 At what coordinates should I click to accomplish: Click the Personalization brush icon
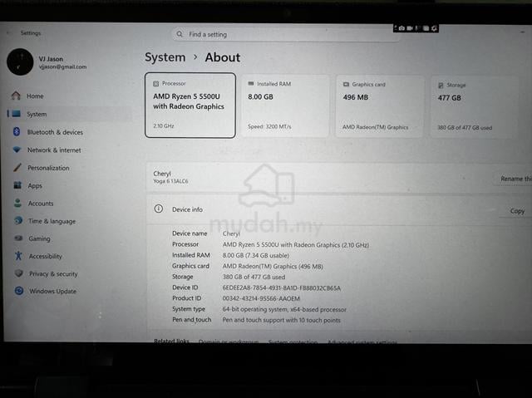17,168
